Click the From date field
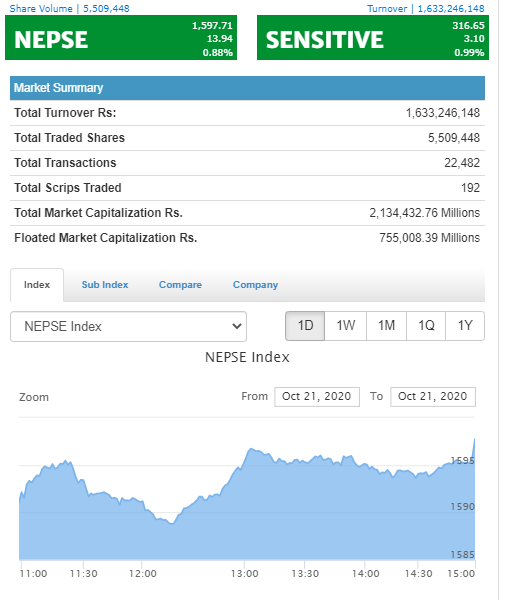The width and height of the screenshot is (507, 600). pyautogui.click(x=317, y=396)
